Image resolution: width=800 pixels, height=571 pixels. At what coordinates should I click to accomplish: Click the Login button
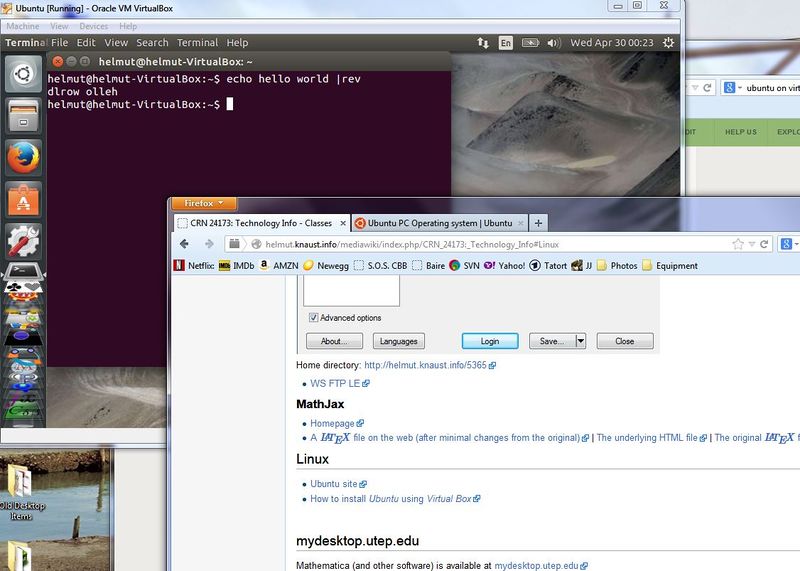pos(490,341)
